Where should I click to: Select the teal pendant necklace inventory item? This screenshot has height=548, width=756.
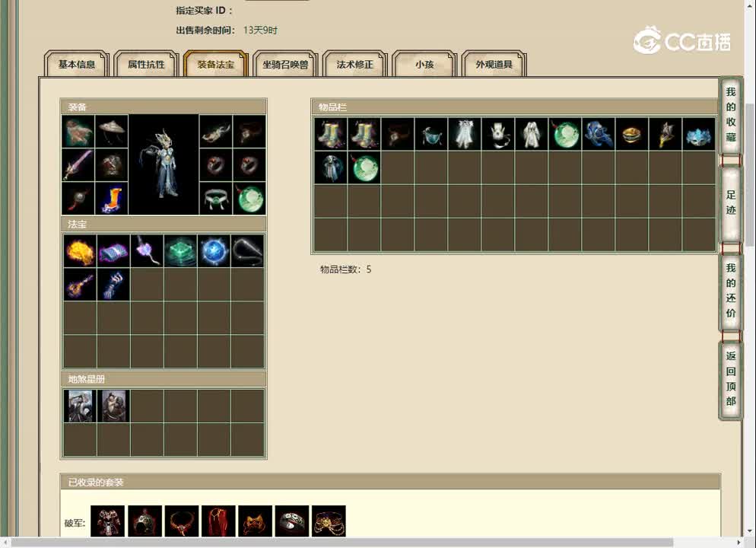coord(431,134)
